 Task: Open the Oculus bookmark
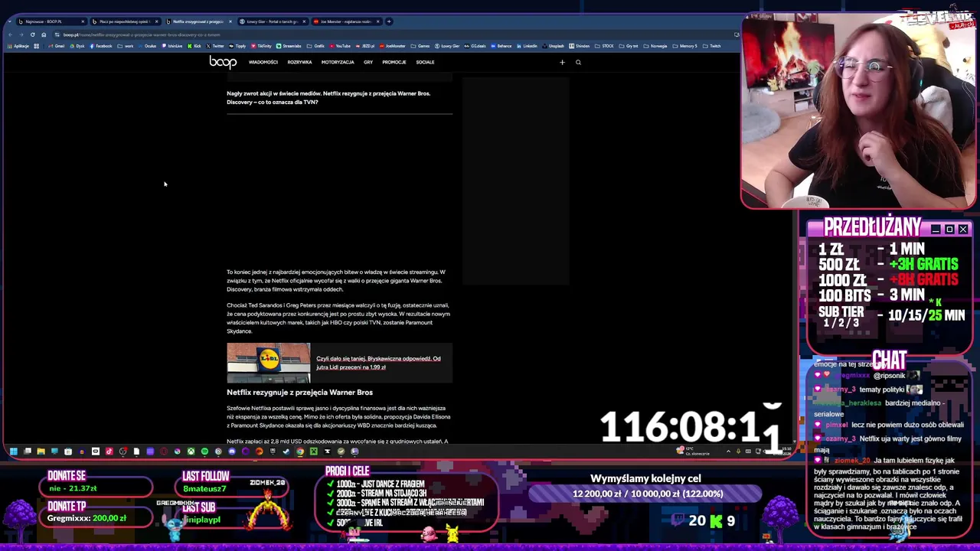147,46
